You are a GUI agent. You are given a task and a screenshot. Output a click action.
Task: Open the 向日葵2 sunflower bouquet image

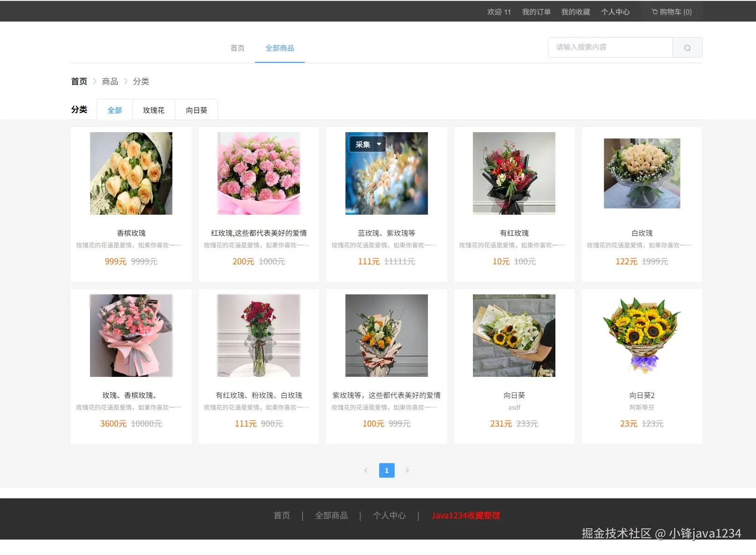coord(642,336)
